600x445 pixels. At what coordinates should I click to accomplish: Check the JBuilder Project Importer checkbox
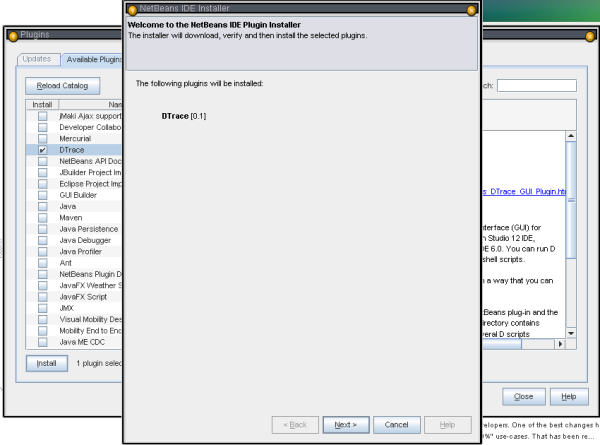(42, 173)
